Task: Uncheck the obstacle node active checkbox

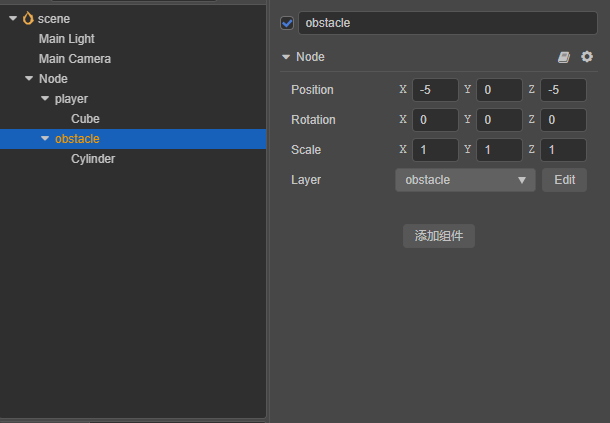Action: pyautogui.click(x=288, y=23)
